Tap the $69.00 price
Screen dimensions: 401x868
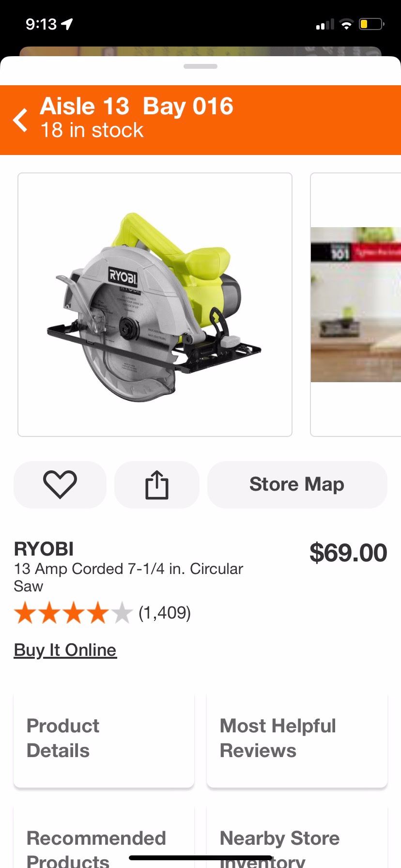(348, 553)
